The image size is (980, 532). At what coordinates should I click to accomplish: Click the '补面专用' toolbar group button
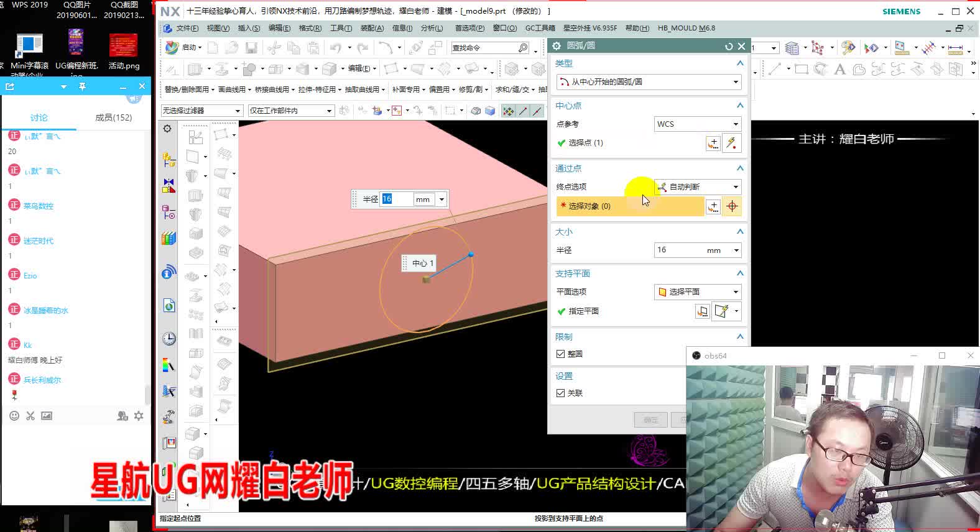(409, 89)
